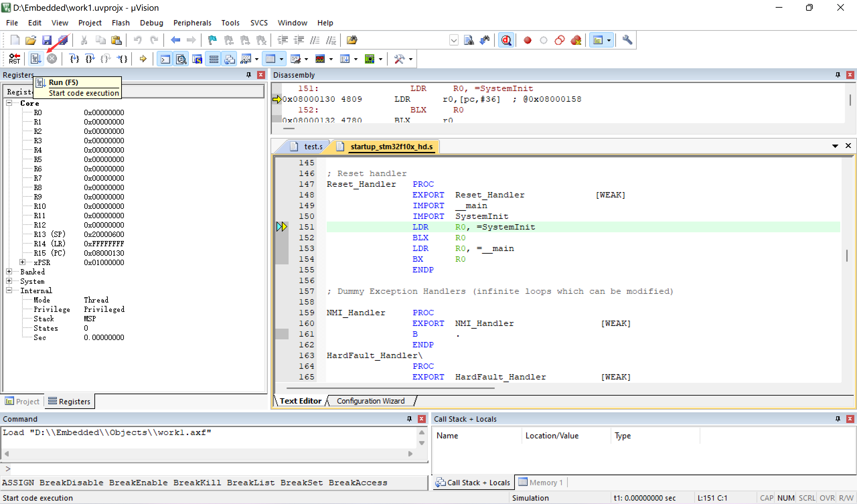Open the Project menu
This screenshot has height=504, width=857.
[90, 23]
